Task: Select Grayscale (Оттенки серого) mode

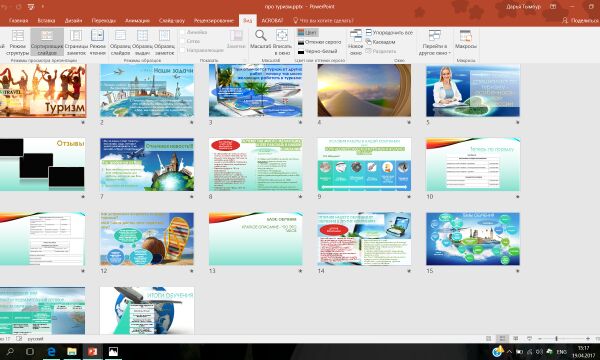Action: point(319,42)
